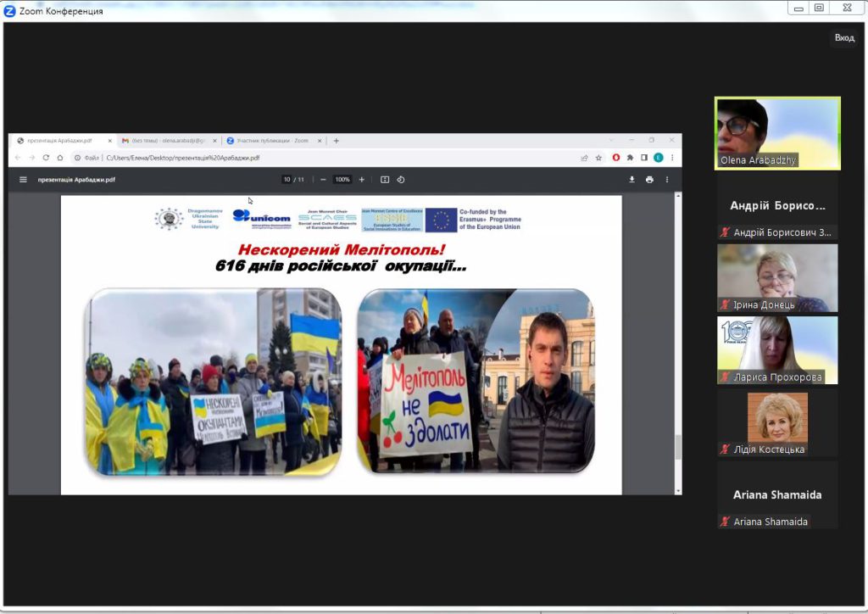Screen dimensions: 868x614
Task: Click the PDF vertical scrollbar thumb
Action: click(677, 447)
